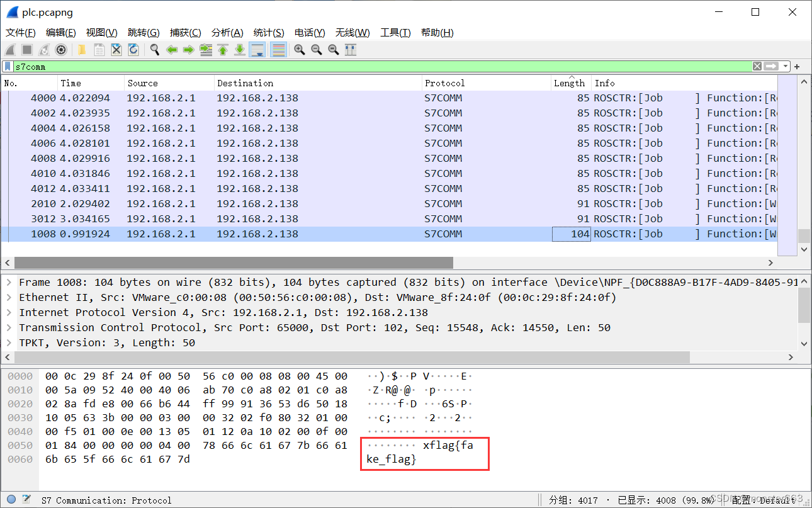The image size is (812, 508).
Task: Expand Frame 1008 details
Action: [9, 282]
